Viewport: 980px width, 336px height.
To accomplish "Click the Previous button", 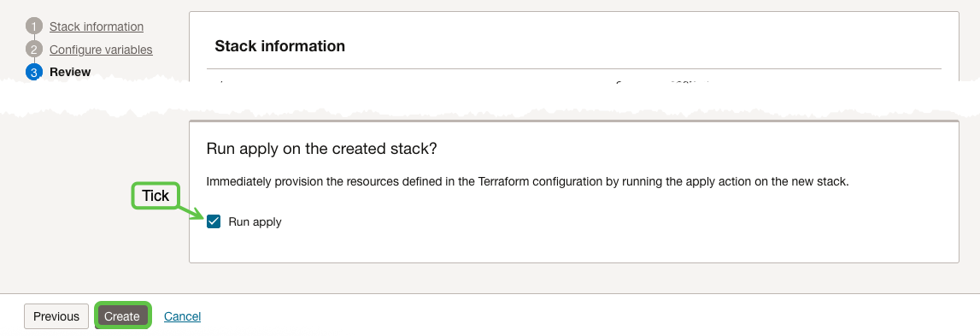I will point(56,316).
